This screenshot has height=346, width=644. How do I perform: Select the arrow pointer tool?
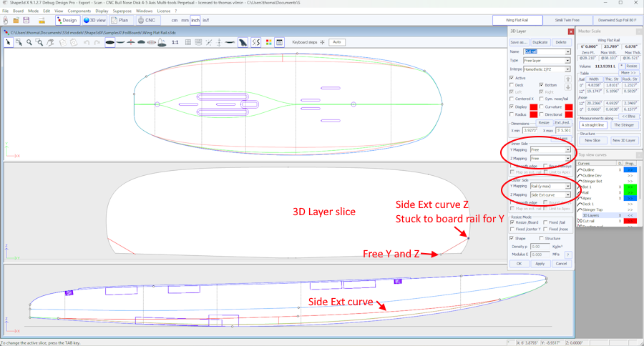click(9, 43)
